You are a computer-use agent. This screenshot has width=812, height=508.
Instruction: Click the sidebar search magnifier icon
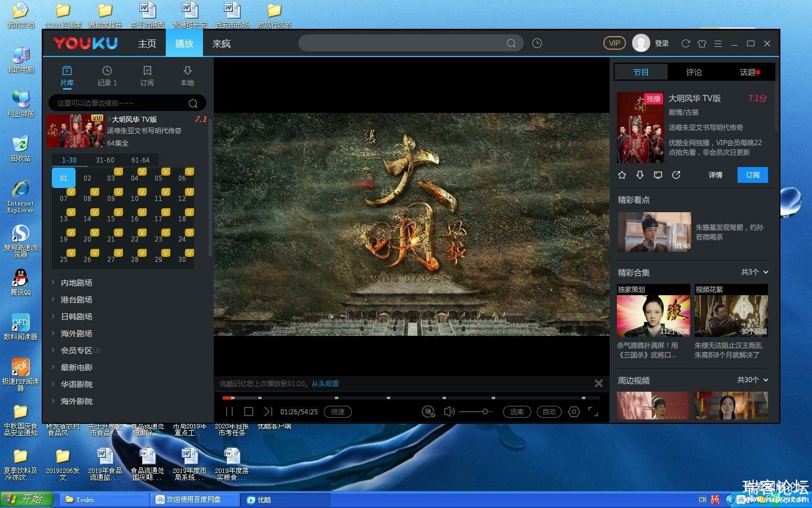[193, 103]
